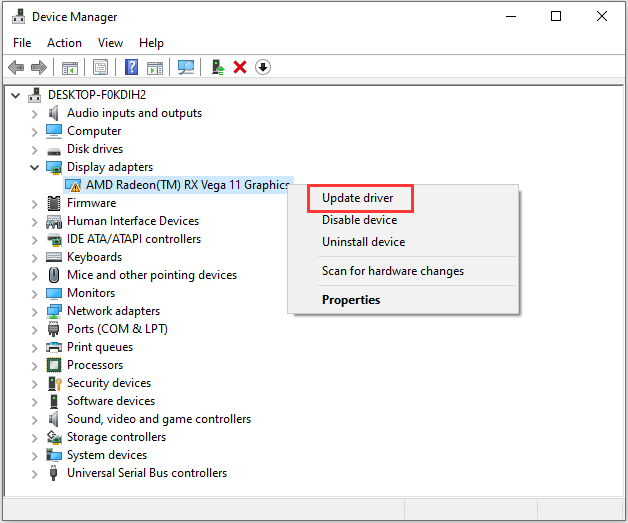Expand the Firmware node

click(35, 204)
